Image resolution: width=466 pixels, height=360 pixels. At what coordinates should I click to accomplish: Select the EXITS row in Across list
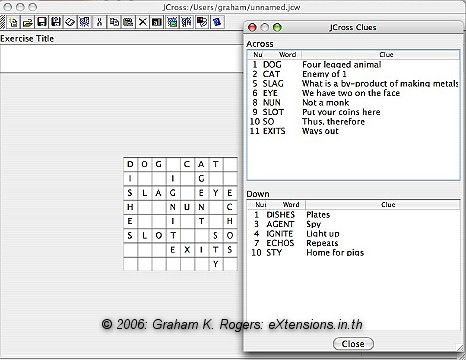(353, 131)
